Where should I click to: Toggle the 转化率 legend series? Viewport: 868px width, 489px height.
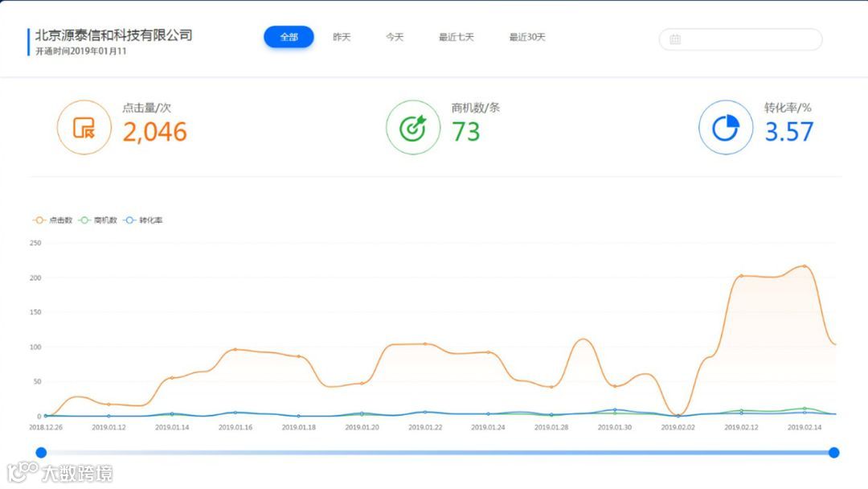pos(143,220)
